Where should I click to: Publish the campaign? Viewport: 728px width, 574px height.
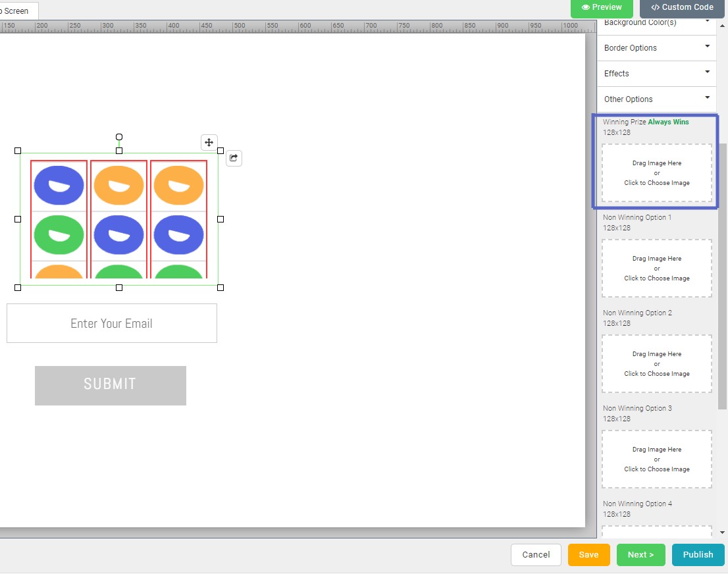[698, 555]
